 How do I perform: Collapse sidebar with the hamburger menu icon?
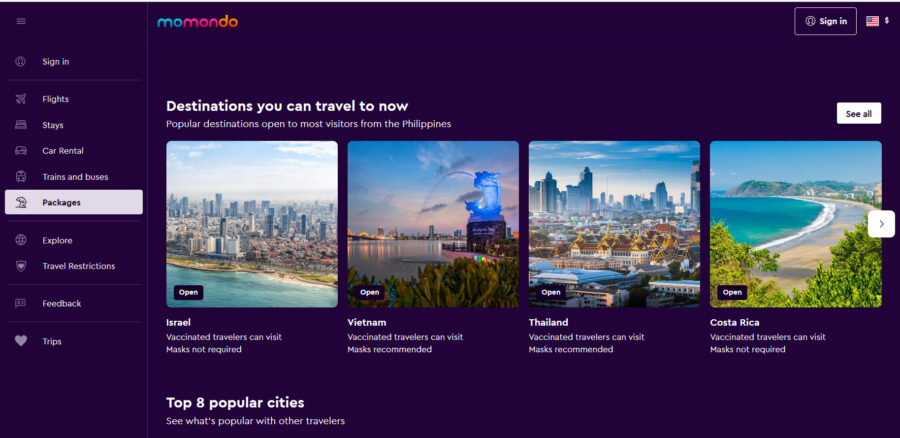click(21, 21)
